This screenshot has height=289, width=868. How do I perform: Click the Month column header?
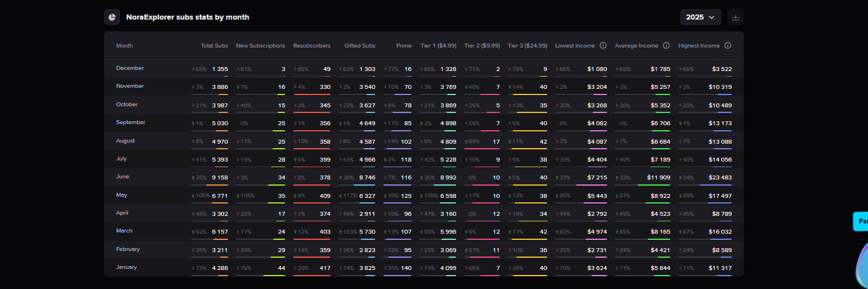(125, 46)
